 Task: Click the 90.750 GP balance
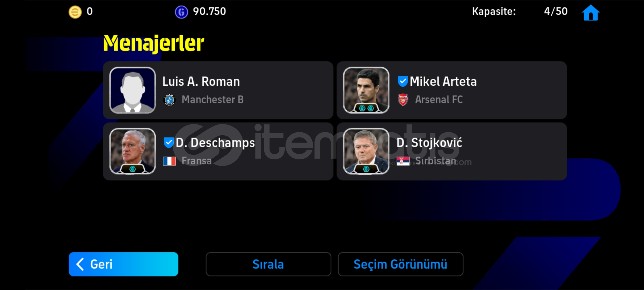tap(209, 12)
